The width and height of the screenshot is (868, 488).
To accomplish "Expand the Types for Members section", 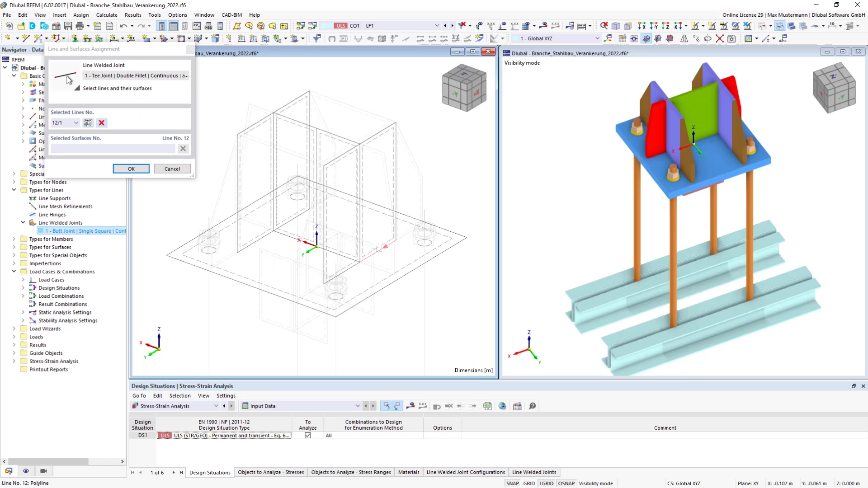I will (14, 238).
